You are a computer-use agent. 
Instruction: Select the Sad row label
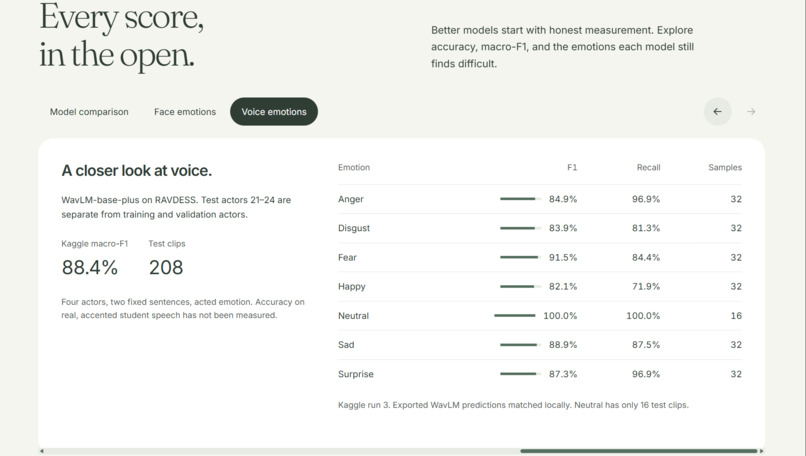pos(346,345)
